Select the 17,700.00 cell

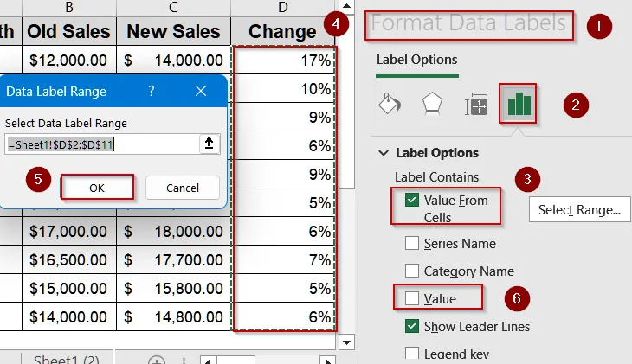(173, 259)
